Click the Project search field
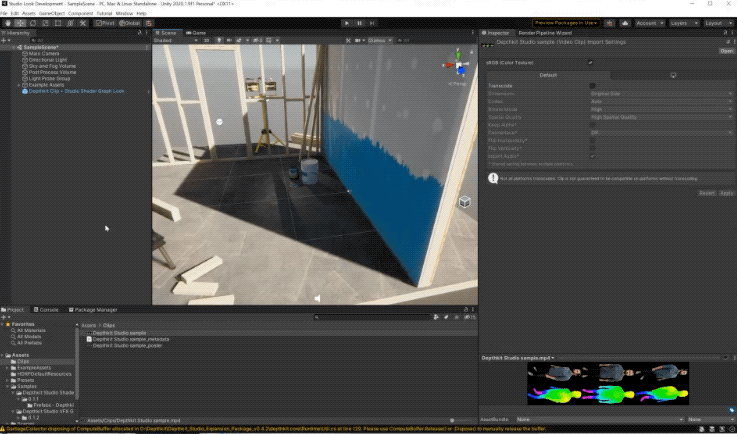Image resolution: width=737 pixels, height=434 pixels. click(373, 317)
